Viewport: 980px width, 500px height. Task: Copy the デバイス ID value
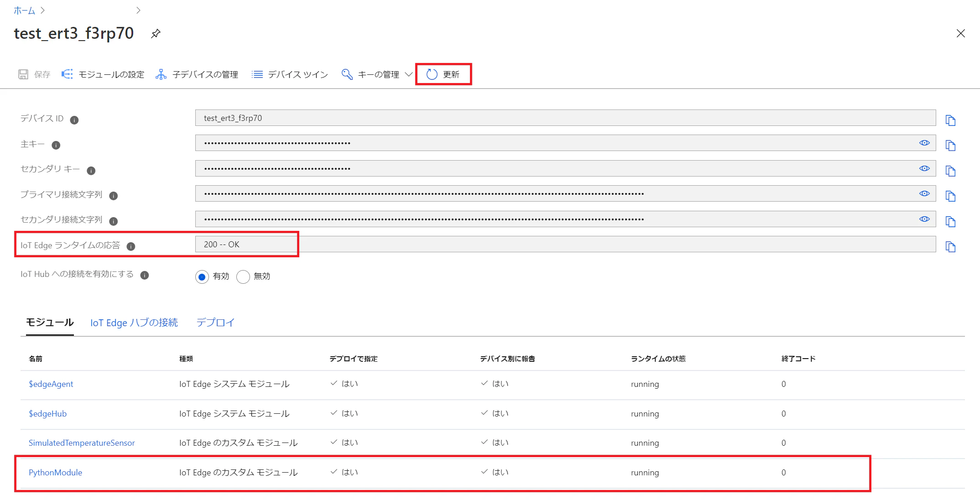[950, 120]
